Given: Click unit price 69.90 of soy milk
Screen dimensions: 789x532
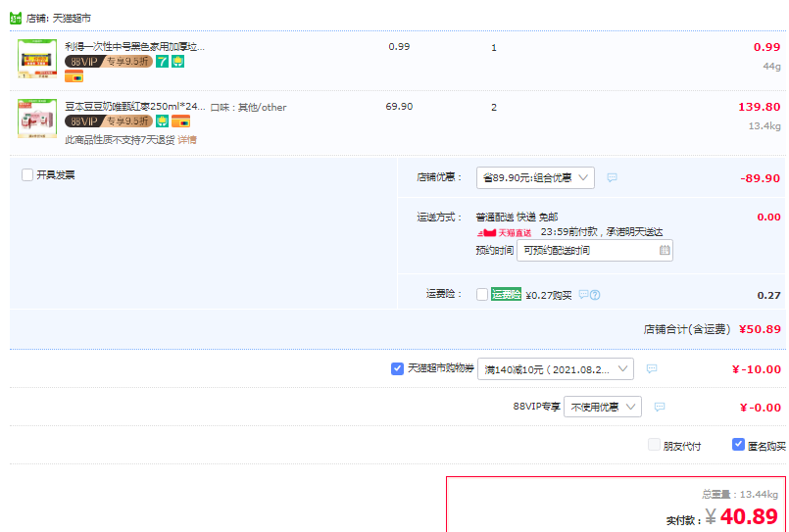Looking at the screenshot, I should 399,107.
